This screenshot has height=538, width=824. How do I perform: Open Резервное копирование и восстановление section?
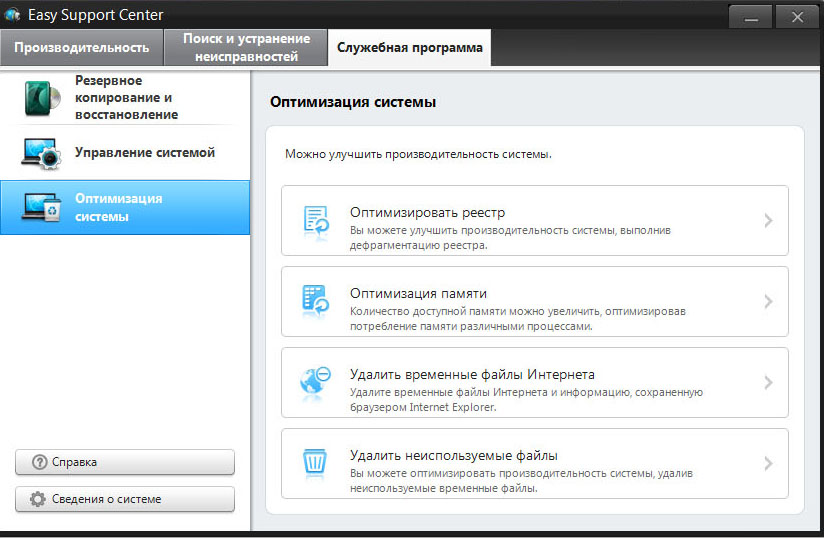125,98
